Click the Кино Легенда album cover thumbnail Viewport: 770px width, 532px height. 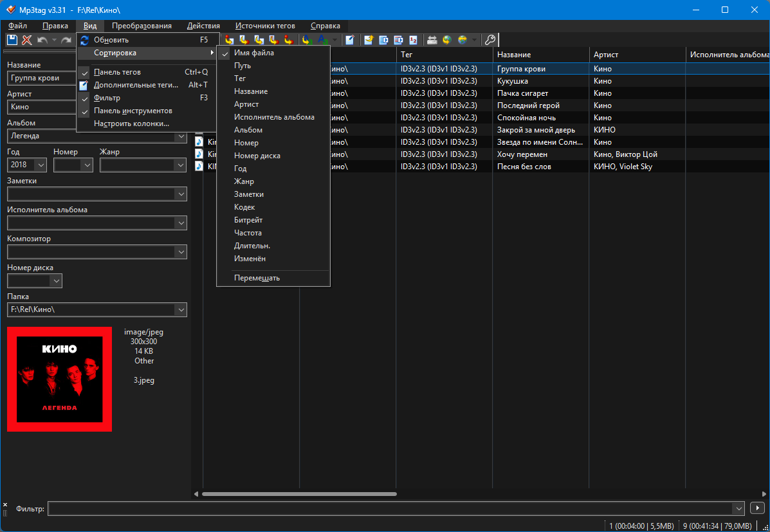(x=59, y=380)
